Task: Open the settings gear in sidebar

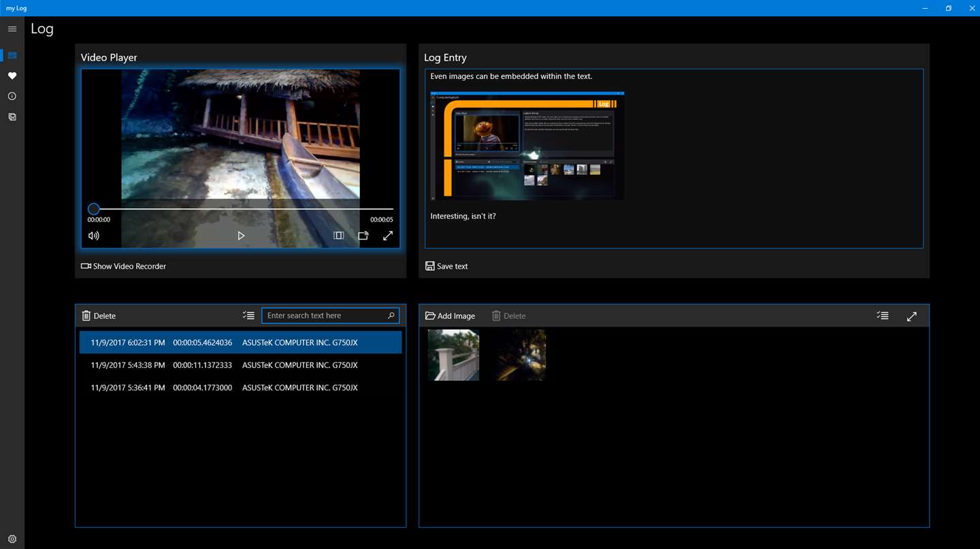Action: coord(12,539)
